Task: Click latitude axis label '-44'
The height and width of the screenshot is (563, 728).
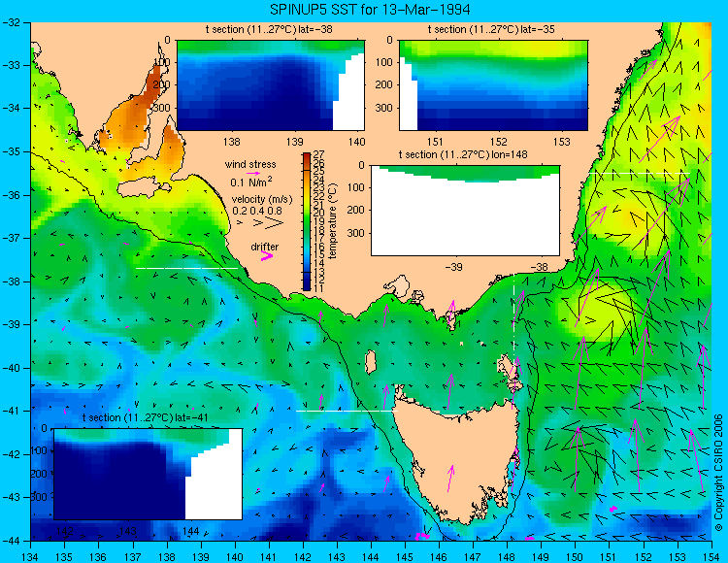Action: tap(11, 541)
